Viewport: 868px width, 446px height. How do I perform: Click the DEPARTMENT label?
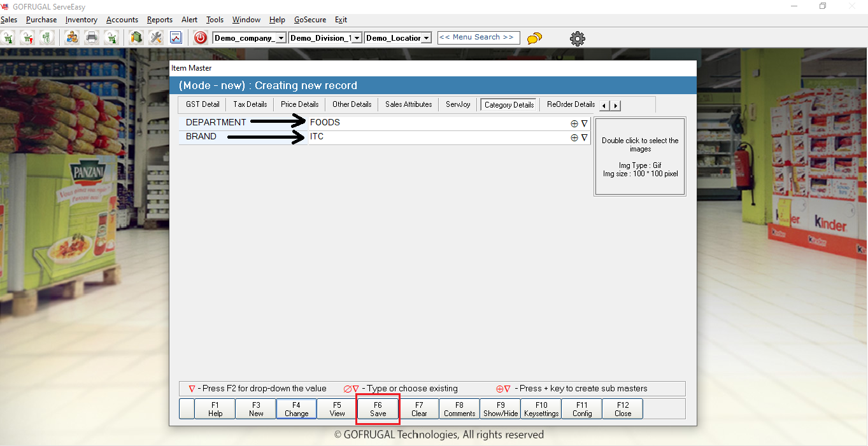(x=216, y=122)
